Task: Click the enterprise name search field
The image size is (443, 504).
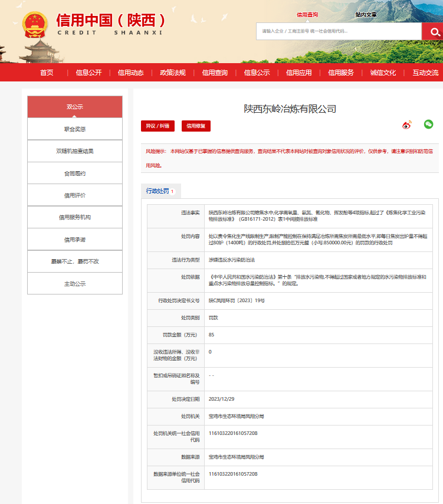Action: pyautogui.click(x=339, y=31)
